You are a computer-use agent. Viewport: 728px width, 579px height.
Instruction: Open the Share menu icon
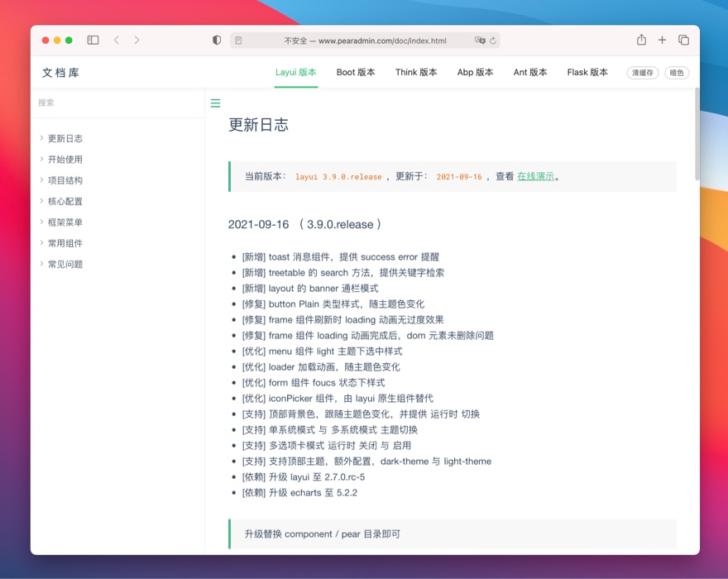[641, 39]
